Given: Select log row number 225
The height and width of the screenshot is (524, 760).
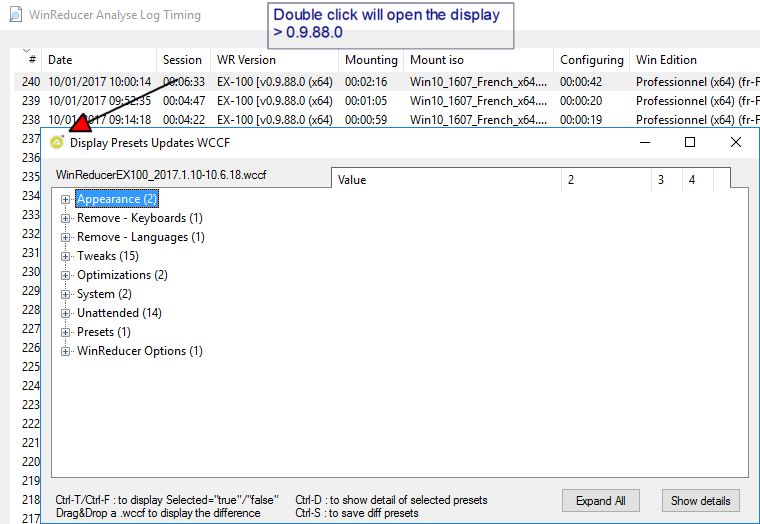Looking at the screenshot, I should 31,367.
